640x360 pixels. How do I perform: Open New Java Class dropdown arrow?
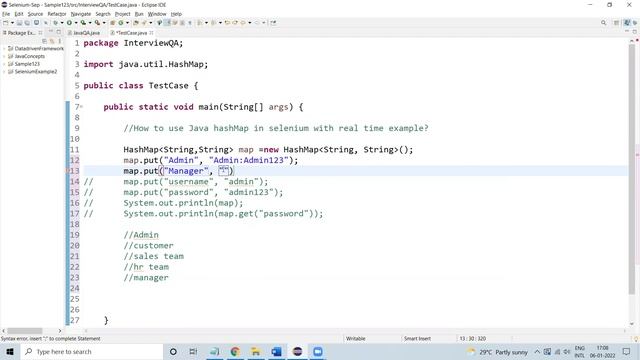127,23
